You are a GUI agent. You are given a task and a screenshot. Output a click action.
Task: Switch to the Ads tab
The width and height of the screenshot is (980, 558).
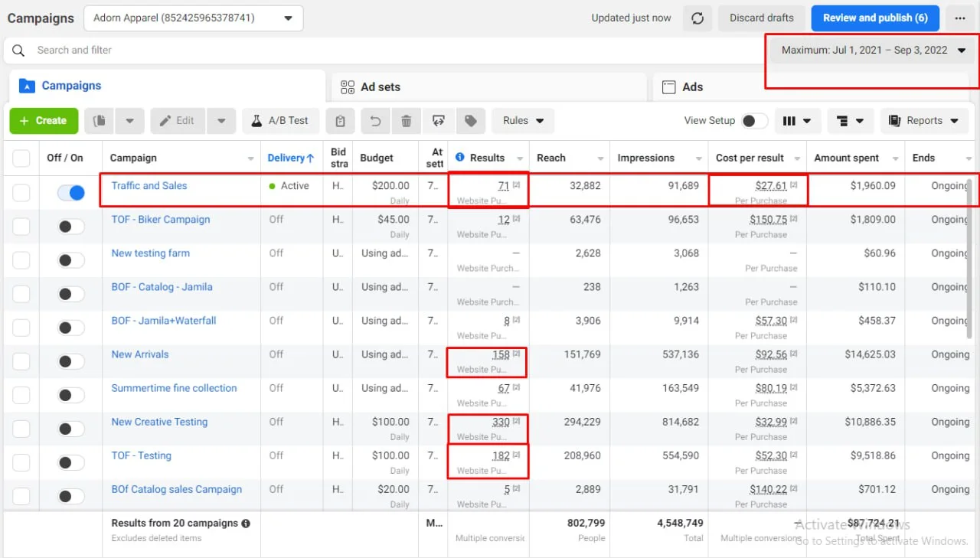tap(692, 87)
